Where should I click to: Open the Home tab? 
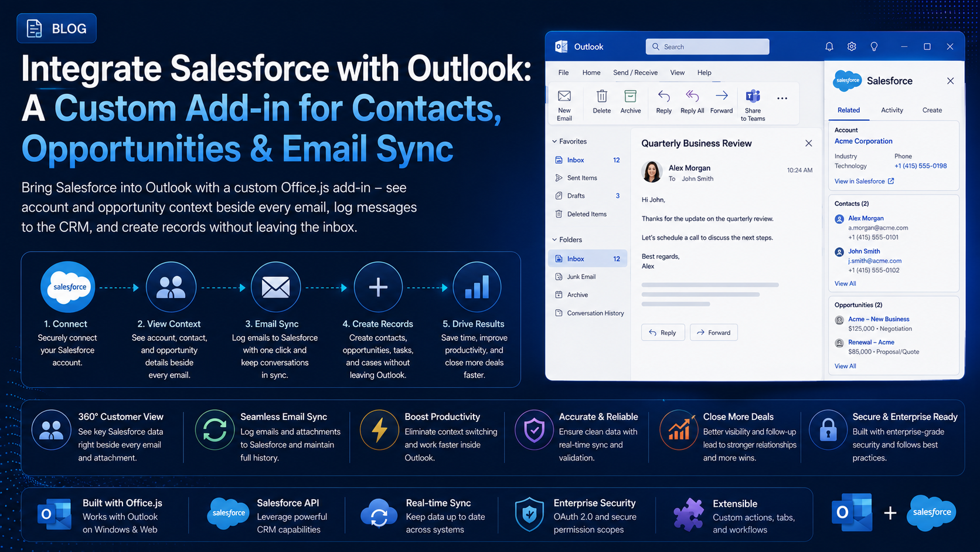coord(591,73)
